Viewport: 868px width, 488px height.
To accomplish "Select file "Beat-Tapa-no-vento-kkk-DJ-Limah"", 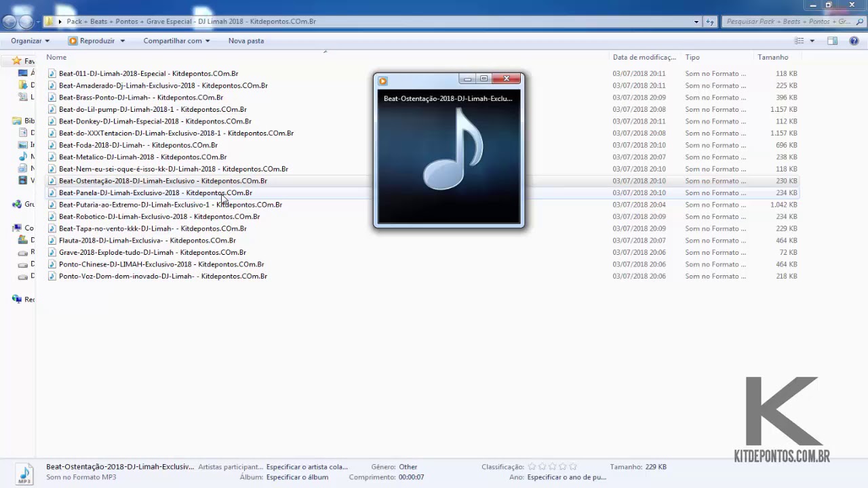I will (x=153, y=228).
